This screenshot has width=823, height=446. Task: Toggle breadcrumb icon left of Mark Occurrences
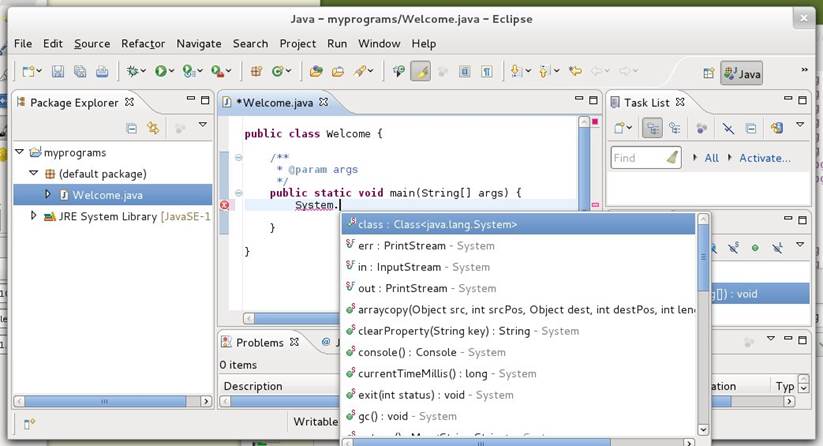click(x=399, y=71)
